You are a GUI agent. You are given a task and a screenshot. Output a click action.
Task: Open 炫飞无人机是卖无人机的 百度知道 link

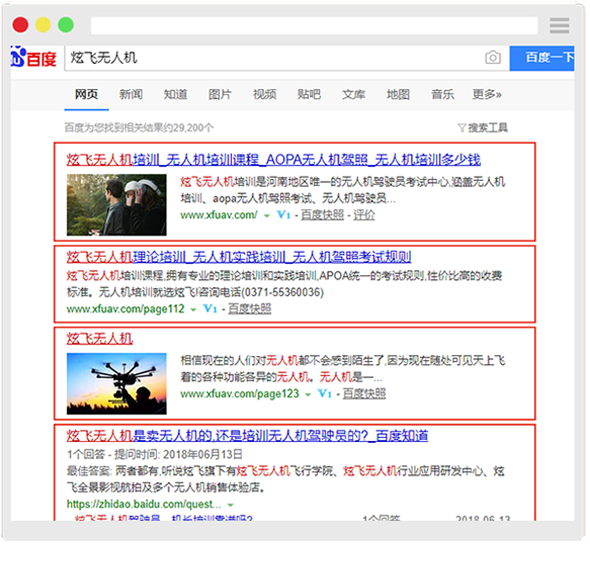pyautogui.click(x=247, y=436)
